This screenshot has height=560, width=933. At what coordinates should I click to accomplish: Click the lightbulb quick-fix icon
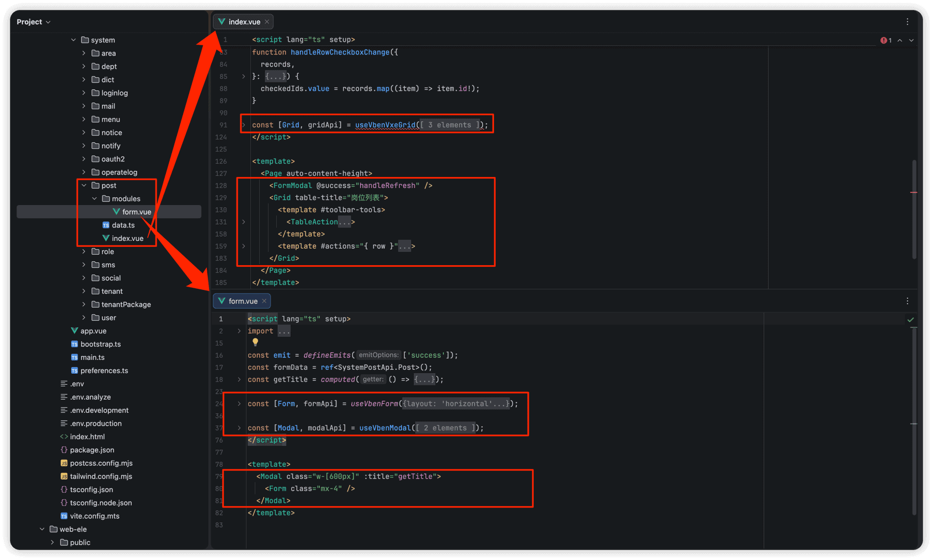tap(255, 342)
